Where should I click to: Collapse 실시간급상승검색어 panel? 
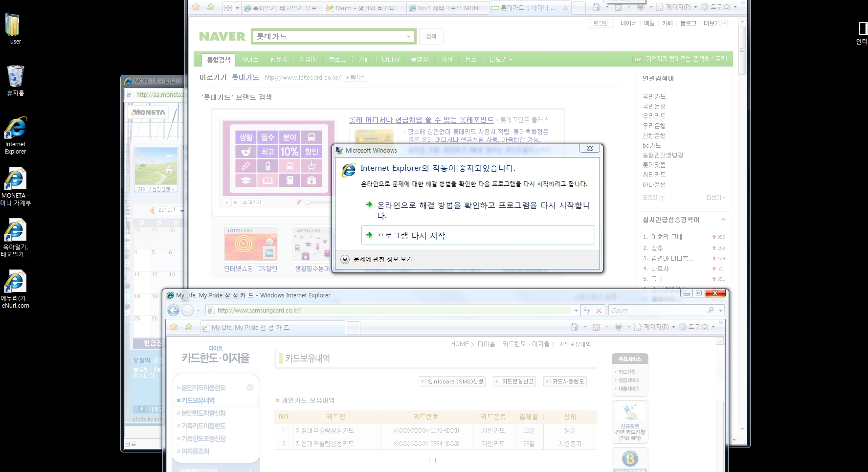723,220
